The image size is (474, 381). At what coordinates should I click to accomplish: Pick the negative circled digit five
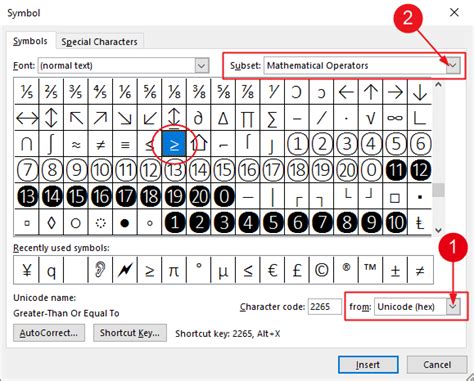click(x=272, y=223)
